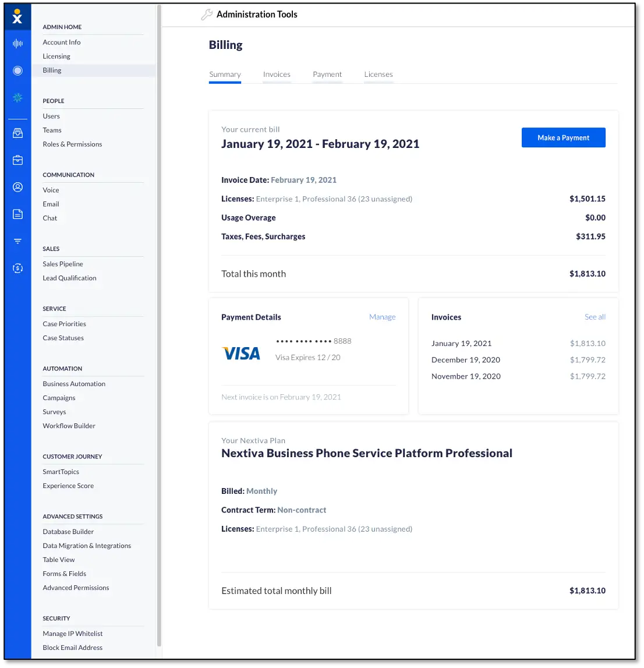Click the Administration Tools wrench icon
Image resolution: width=644 pixels, height=668 pixels.
[207, 15]
